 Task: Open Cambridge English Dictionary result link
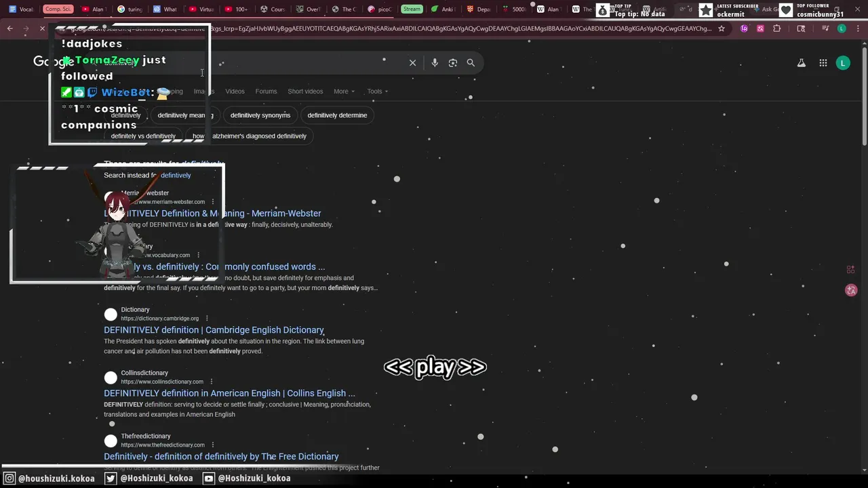point(214,330)
